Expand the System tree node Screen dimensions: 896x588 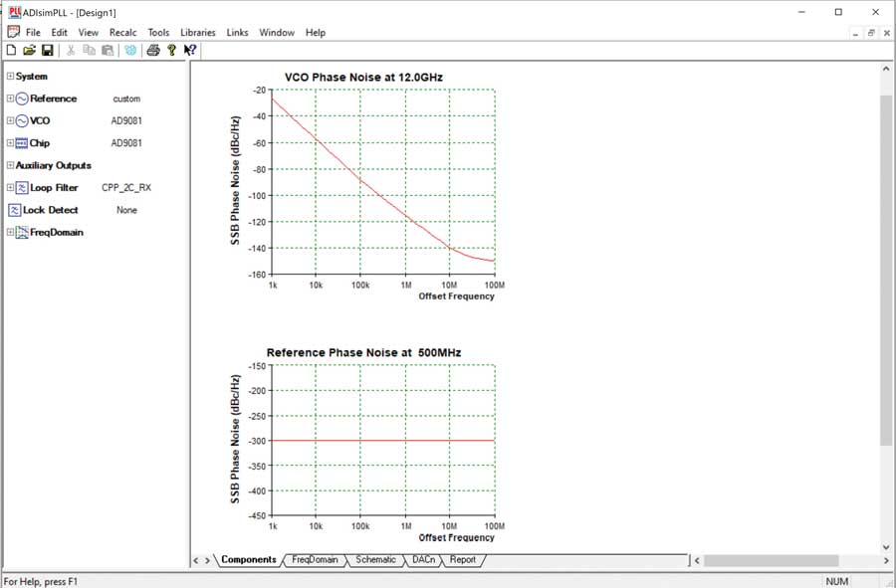[x=10, y=77]
